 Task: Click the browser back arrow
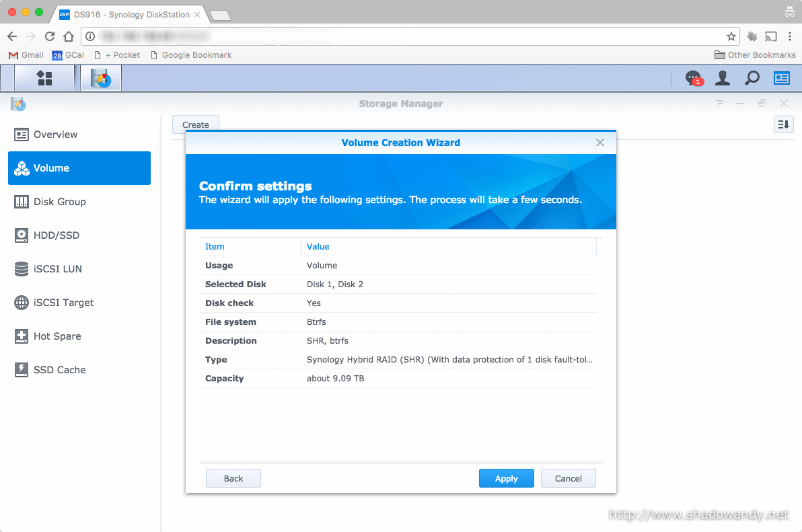point(12,36)
